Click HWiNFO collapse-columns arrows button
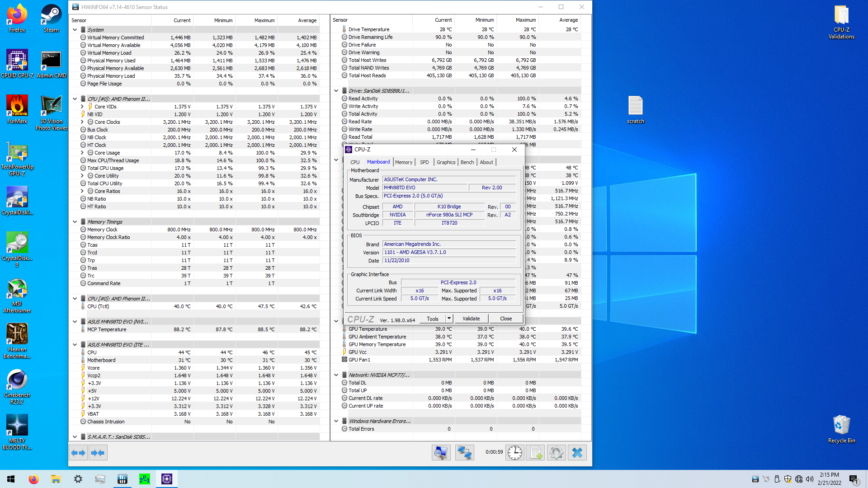 98,453
